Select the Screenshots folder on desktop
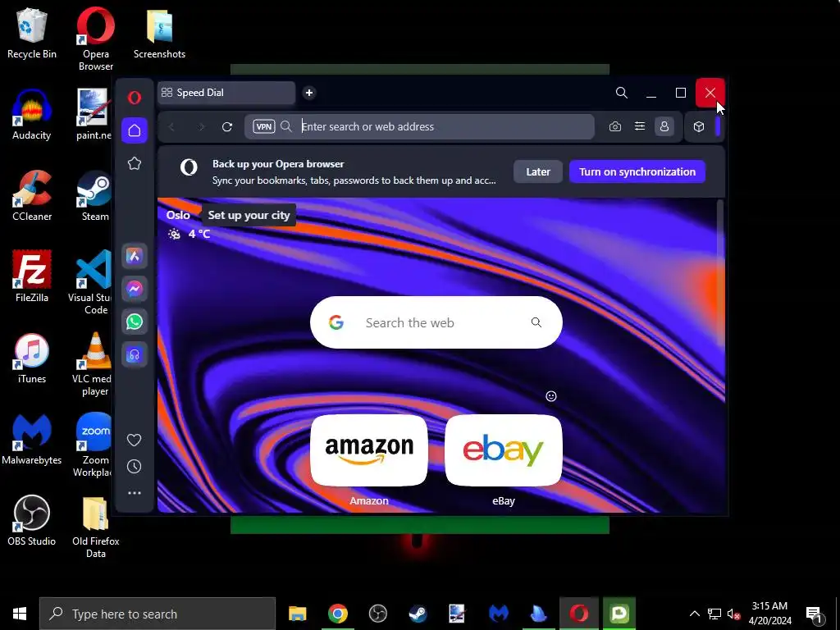The image size is (840, 630). [x=160, y=32]
